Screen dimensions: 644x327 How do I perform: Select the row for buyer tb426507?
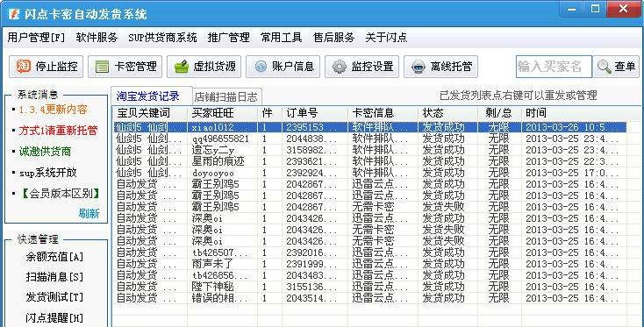point(369,252)
